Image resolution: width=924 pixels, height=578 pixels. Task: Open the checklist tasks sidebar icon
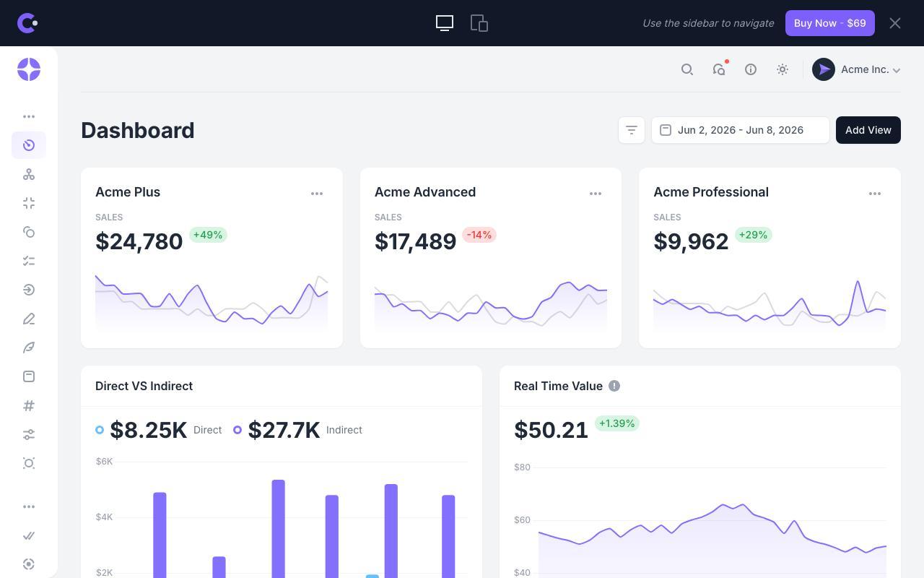pos(29,261)
